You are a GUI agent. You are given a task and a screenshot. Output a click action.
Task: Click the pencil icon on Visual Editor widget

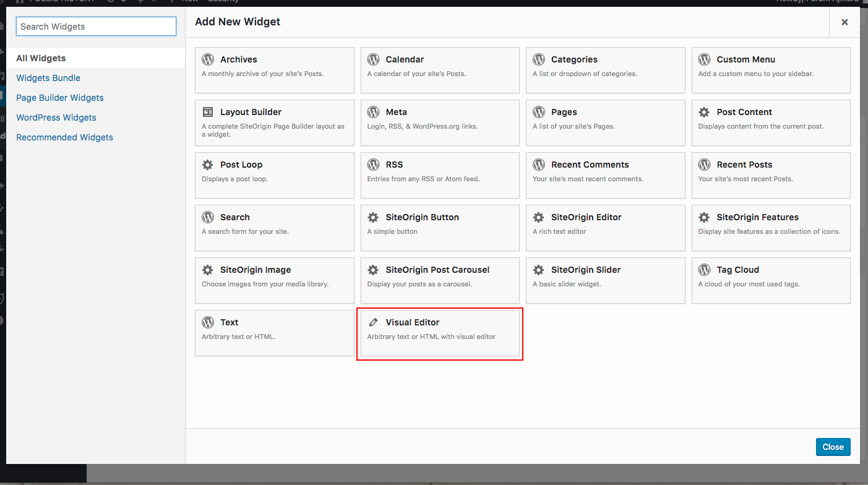click(373, 322)
